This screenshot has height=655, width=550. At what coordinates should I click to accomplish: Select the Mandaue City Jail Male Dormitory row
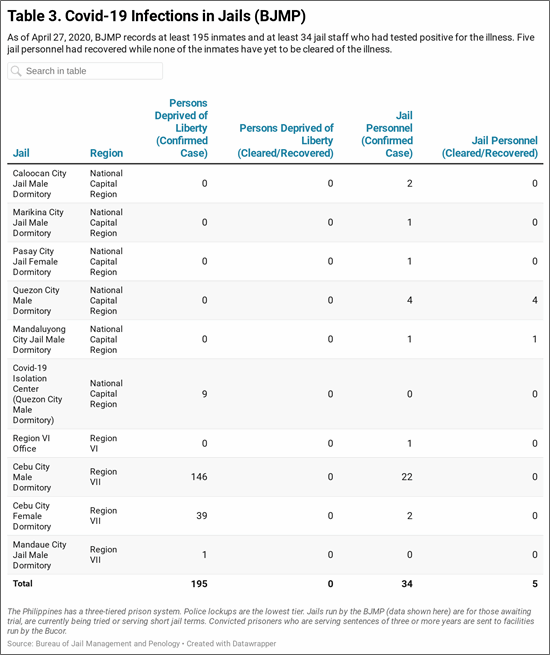point(275,555)
